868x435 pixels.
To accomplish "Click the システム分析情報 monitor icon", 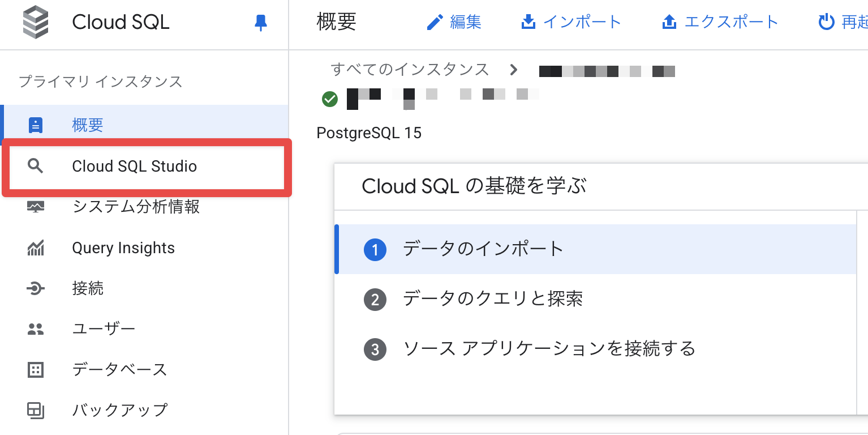I will [36, 207].
